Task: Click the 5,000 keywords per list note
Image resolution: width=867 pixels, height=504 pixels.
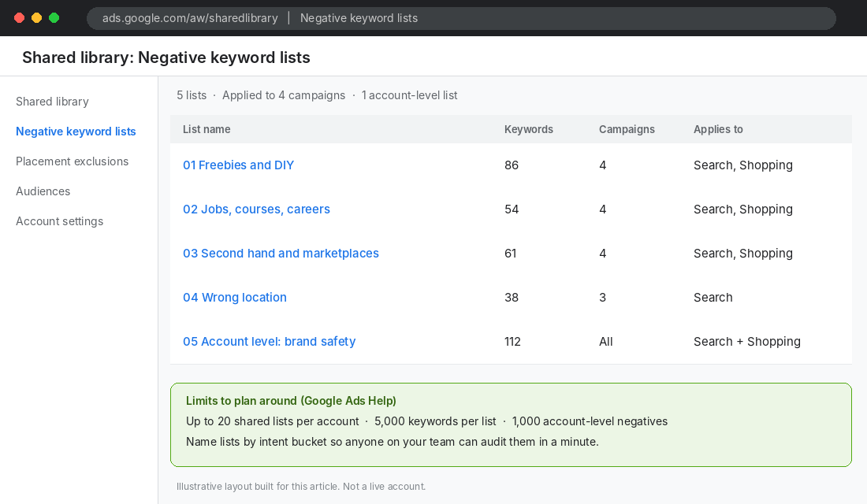Action: [435, 421]
